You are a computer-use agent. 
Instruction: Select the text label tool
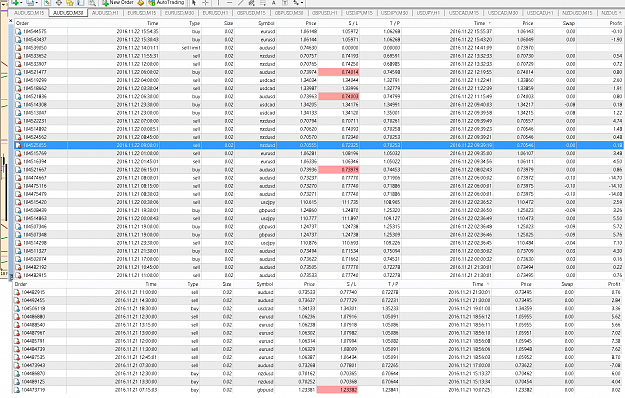[285, 2]
